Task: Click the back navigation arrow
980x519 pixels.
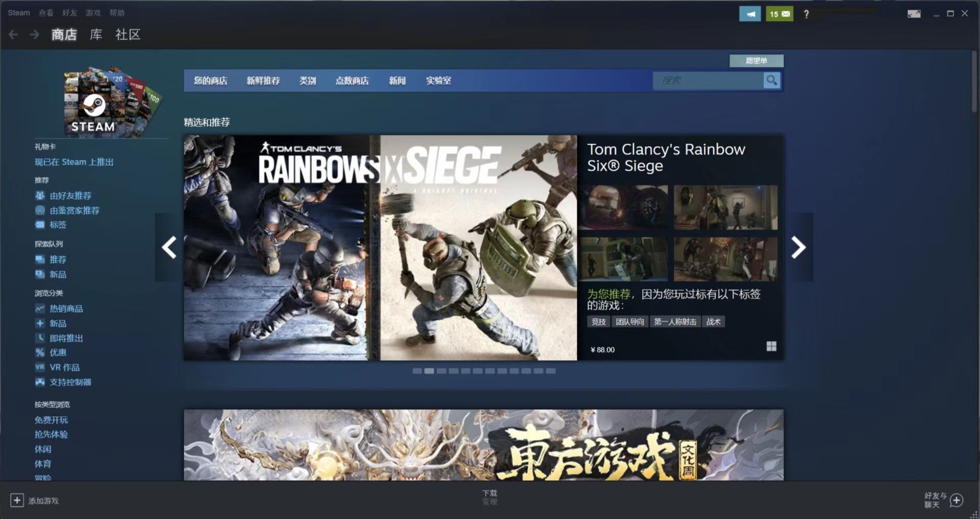Action: [14, 34]
